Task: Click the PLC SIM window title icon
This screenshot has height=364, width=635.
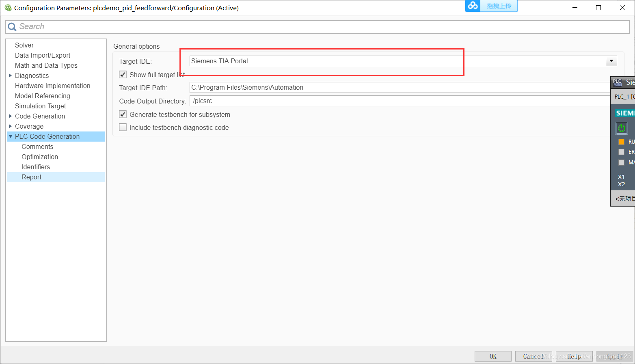Action: (618, 82)
